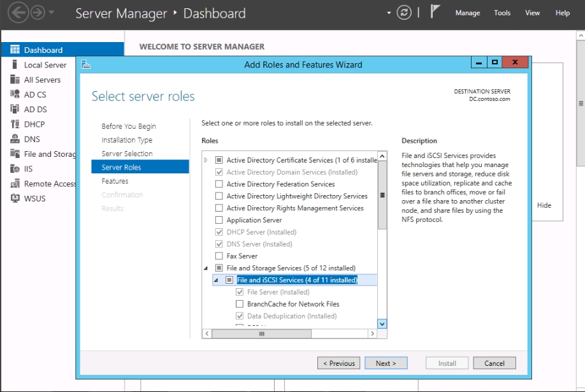
Task: Go to Features wizard step
Action: coord(115,181)
